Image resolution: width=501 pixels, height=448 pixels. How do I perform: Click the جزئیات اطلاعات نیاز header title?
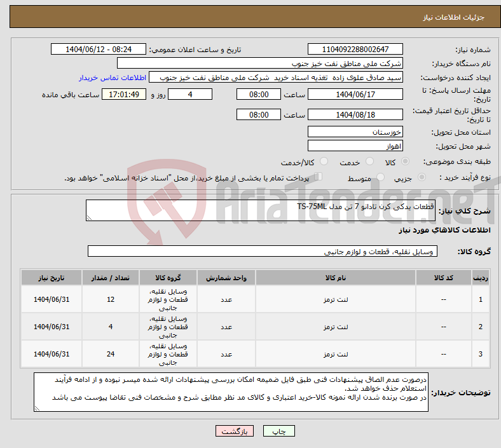tap(454, 17)
